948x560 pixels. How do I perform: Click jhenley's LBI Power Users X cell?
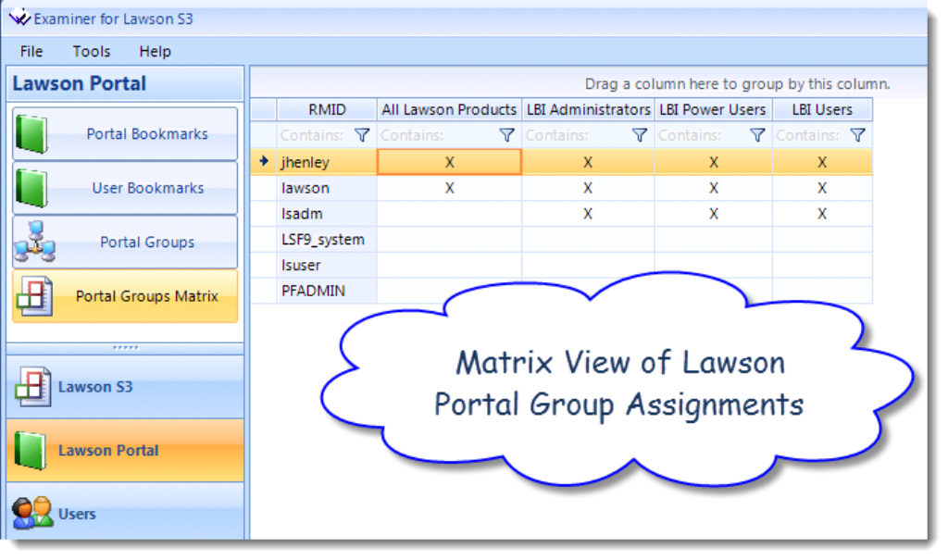pos(714,162)
